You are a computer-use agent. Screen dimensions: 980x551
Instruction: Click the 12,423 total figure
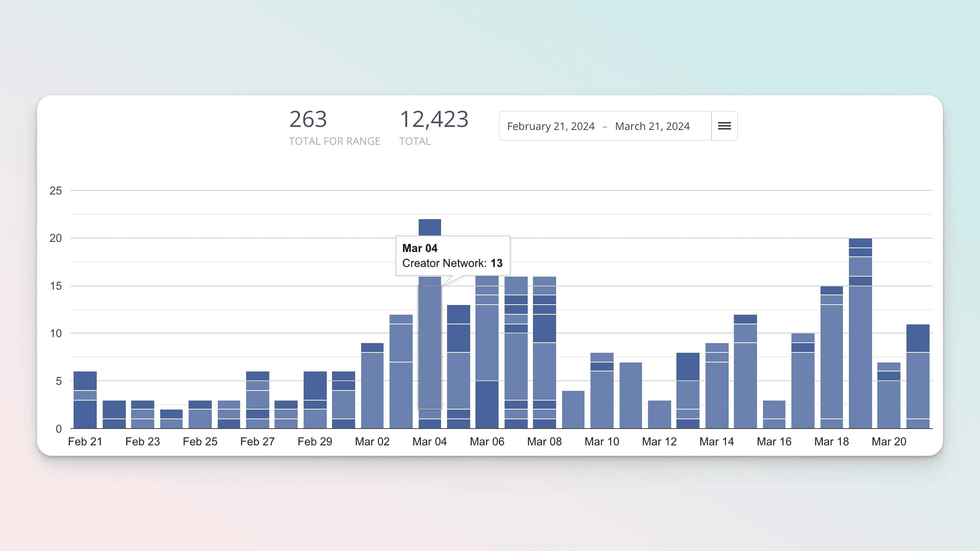tap(434, 119)
